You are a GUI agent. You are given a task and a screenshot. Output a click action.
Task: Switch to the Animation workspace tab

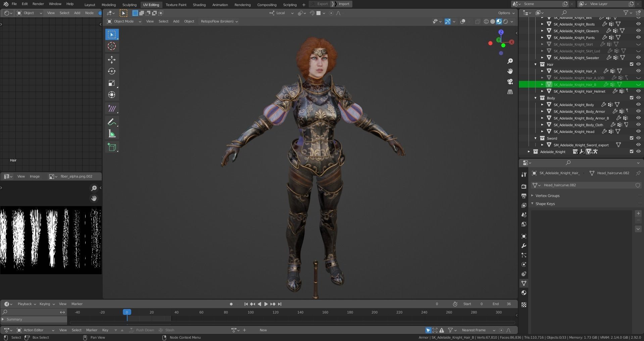point(220,5)
